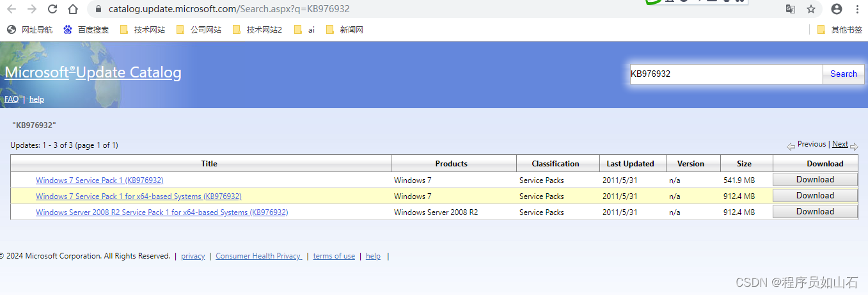Screen dimensions: 868x295
Task: Click the Search button
Action: [844, 74]
